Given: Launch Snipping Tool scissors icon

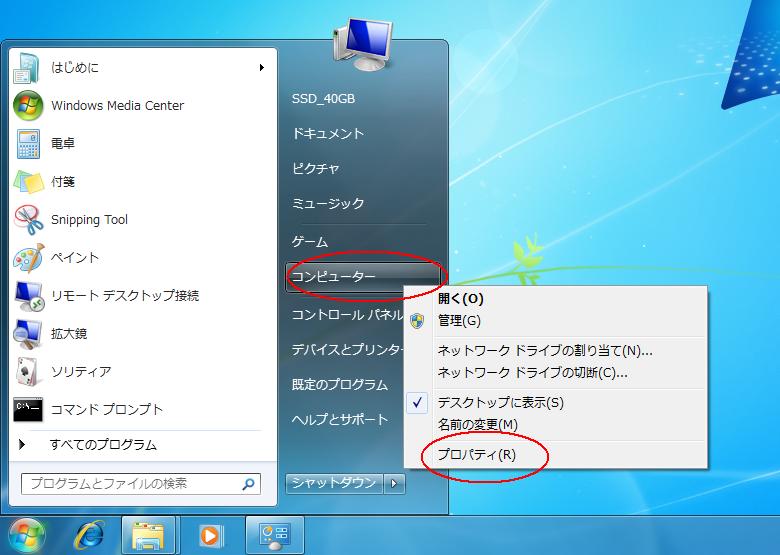Looking at the screenshot, I should tap(28, 219).
